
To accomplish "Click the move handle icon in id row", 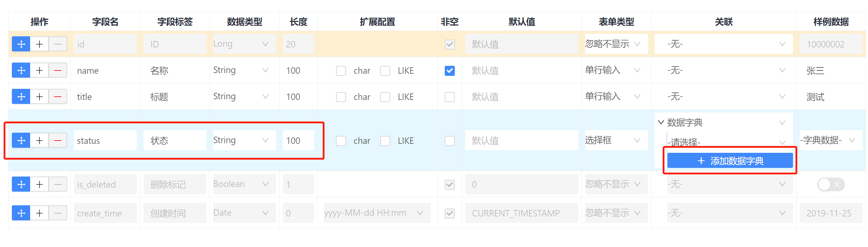I will click(21, 44).
